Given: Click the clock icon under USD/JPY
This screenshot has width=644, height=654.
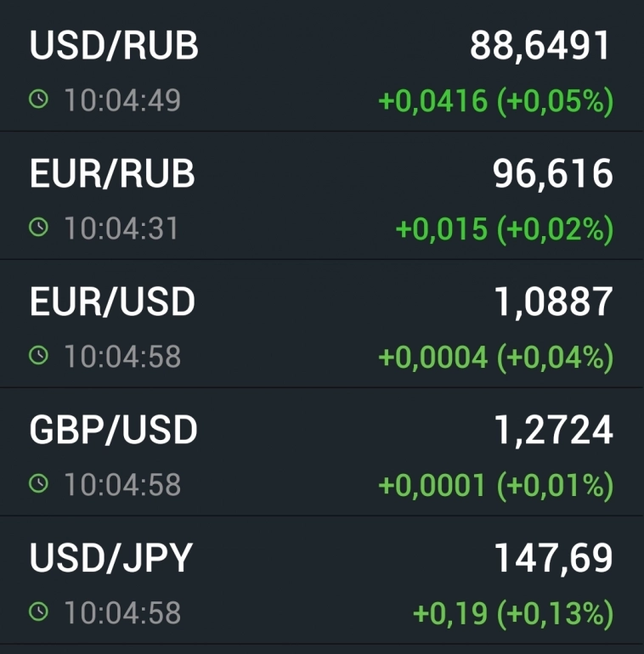Looking at the screenshot, I should click(x=38, y=612).
